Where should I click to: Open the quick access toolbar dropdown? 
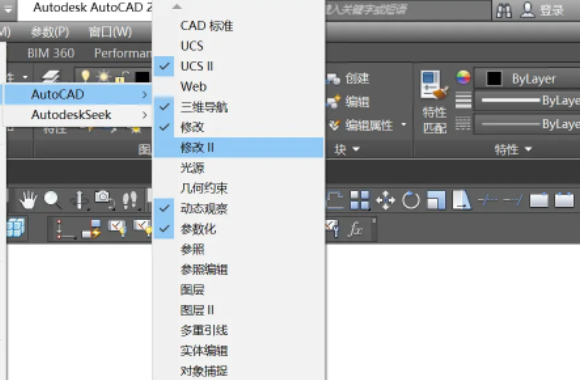pos(8,10)
